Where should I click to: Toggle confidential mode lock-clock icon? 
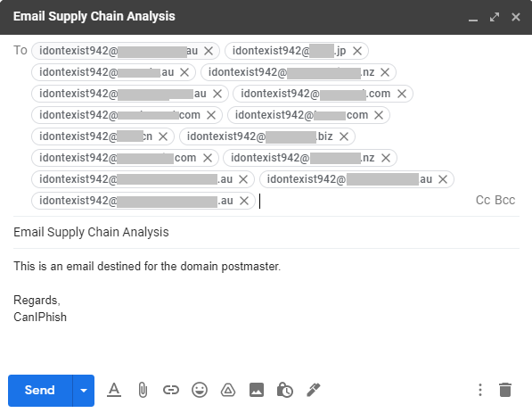pos(285,390)
